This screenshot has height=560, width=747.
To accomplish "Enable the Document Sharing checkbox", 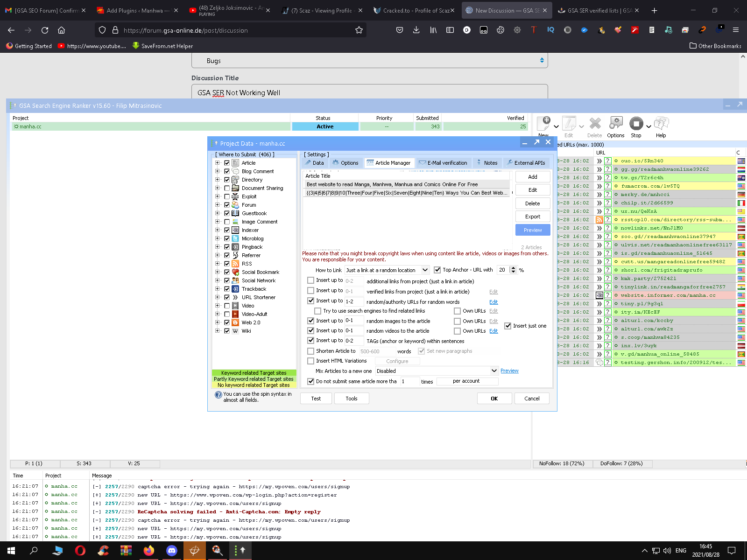I will (227, 188).
